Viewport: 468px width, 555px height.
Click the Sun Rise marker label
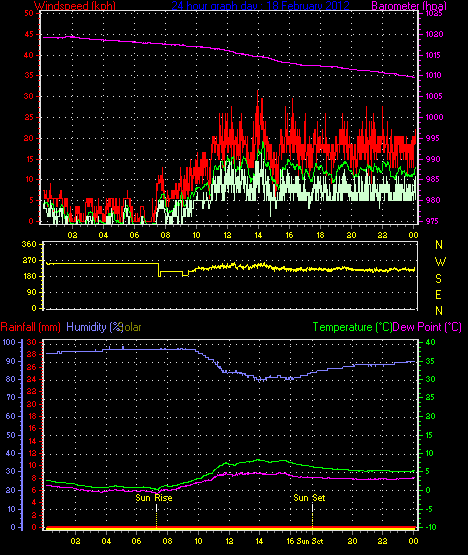point(154,498)
